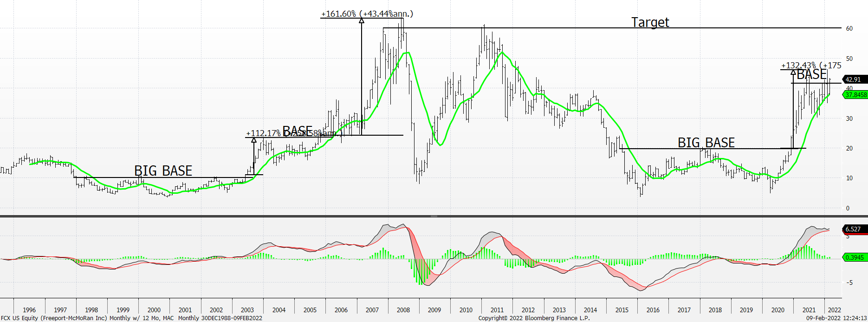868x322 pixels.
Task: Click the 'BIG BASE' label above 1999-2002
Action: (163, 171)
